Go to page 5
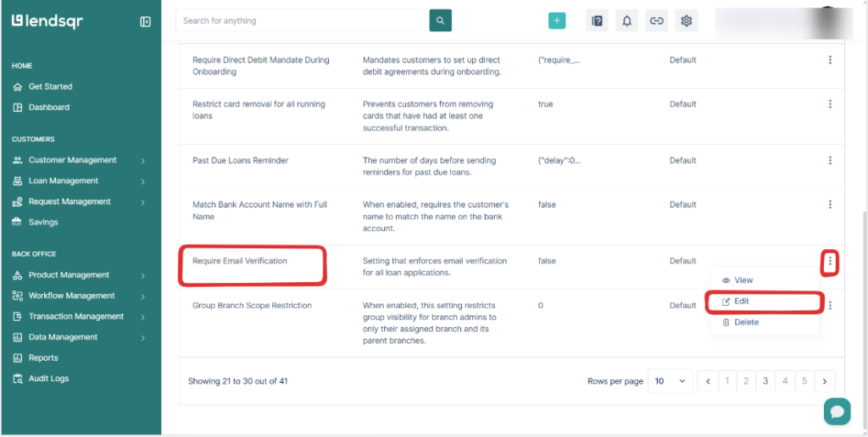The width and height of the screenshot is (868, 437). click(804, 381)
